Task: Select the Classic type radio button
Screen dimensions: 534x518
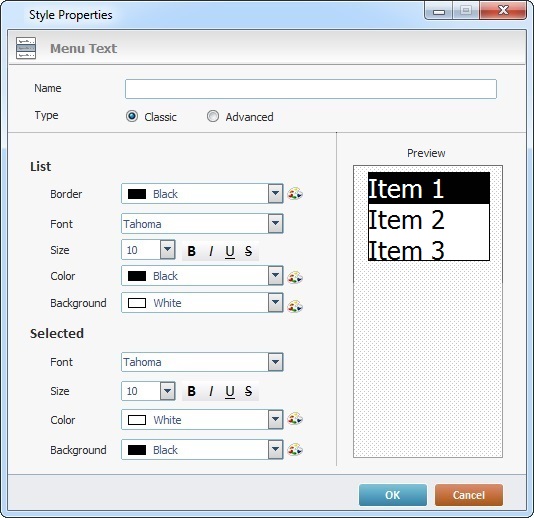Action: click(132, 116)
